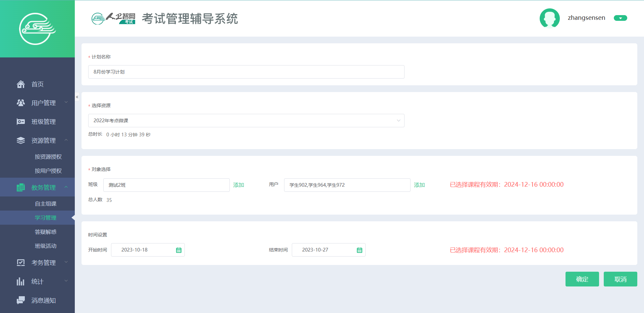Image resolution: width=644 pixels, height=313 pixels.
Task: Open the zhangsensen account dropdown
Action: click(x=620, y=18)
